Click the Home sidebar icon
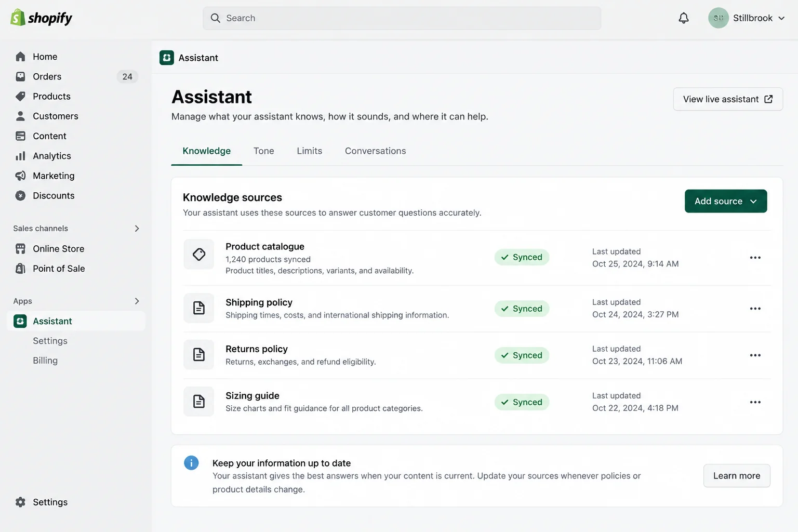 (x=20, y=57)
